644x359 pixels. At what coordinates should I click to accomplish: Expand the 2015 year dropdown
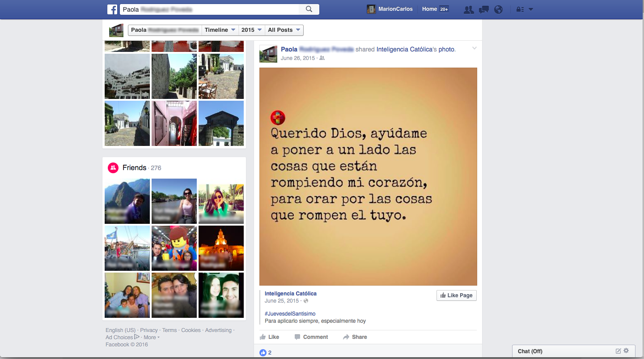pos(252,30)
